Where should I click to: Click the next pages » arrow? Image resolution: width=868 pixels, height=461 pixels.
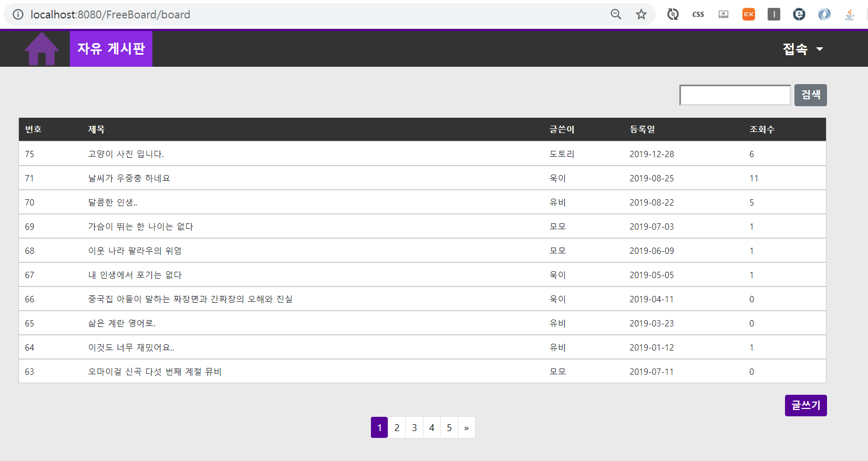[467, 427]
